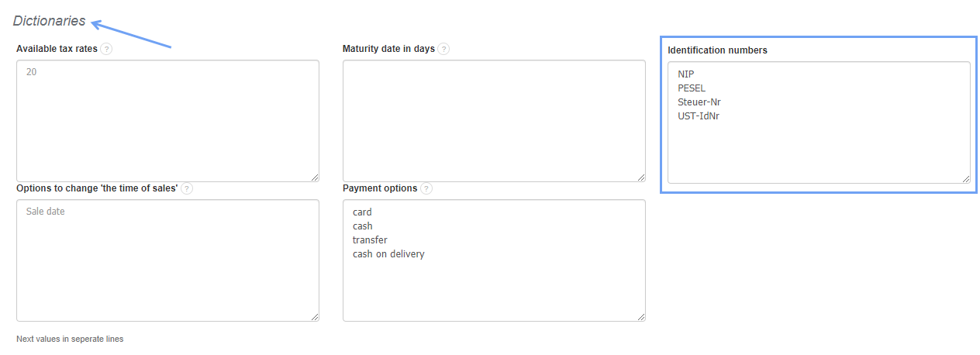Screen dimensions: 980x355
Task: Select the UST-IdNr line
Action: coord(699,116)
